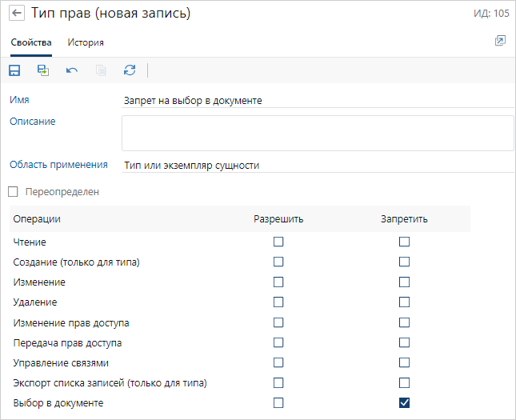This screenshot has width=516, height=420.
Task: Tick Запретить for Управление связями
Action: [404, 363]
